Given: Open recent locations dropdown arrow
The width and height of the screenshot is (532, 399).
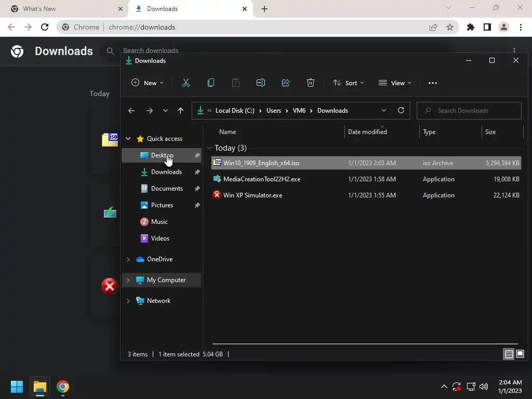Looking at the screenshot, I should point(165,111).
